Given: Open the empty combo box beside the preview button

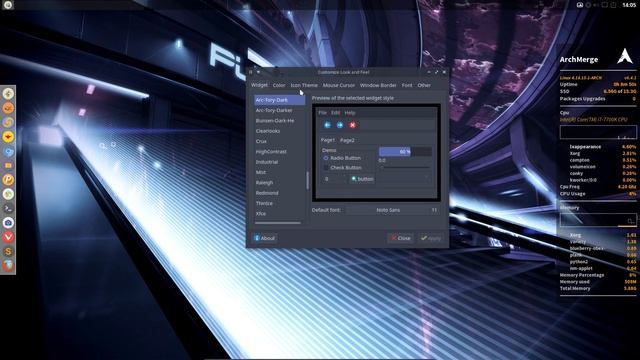Looking at the screenshot, I should 404,179.
